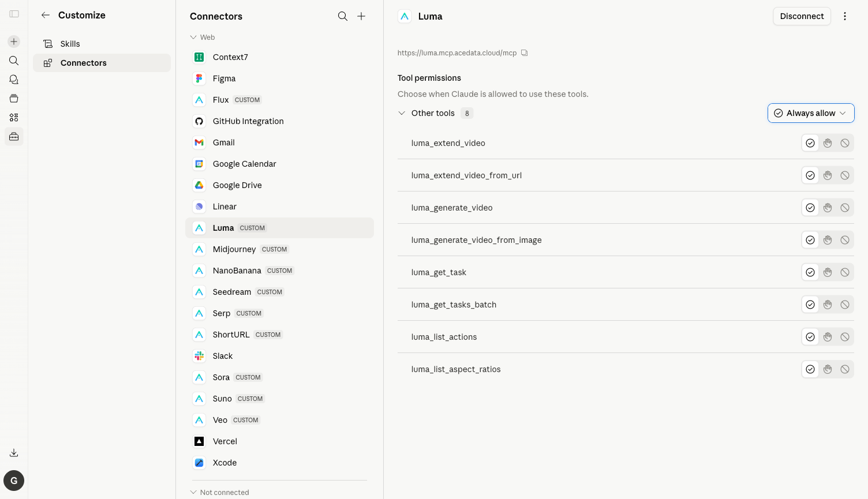This screenshot has width=868, height=499.
Task: Click the luma_list_actions tool name
Action: 444,337
